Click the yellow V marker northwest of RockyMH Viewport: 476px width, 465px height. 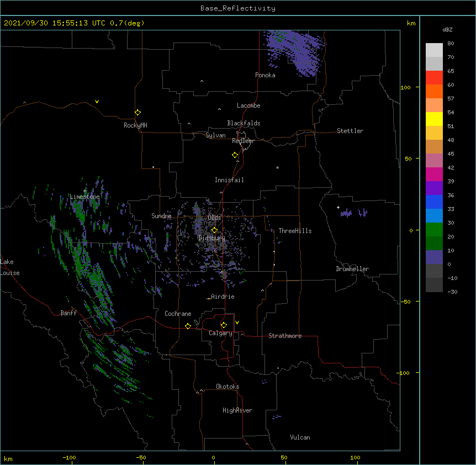tap(97, 102)
